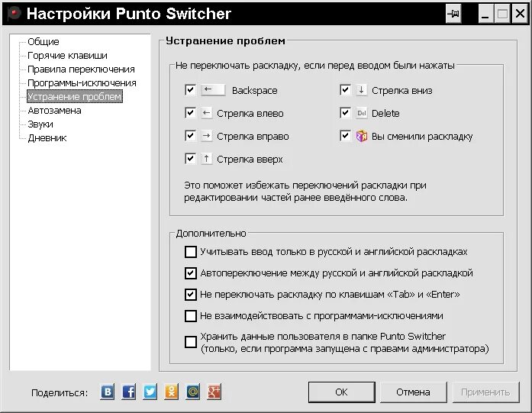Click hint text Это поможет избежать переключений

point(305,192)
